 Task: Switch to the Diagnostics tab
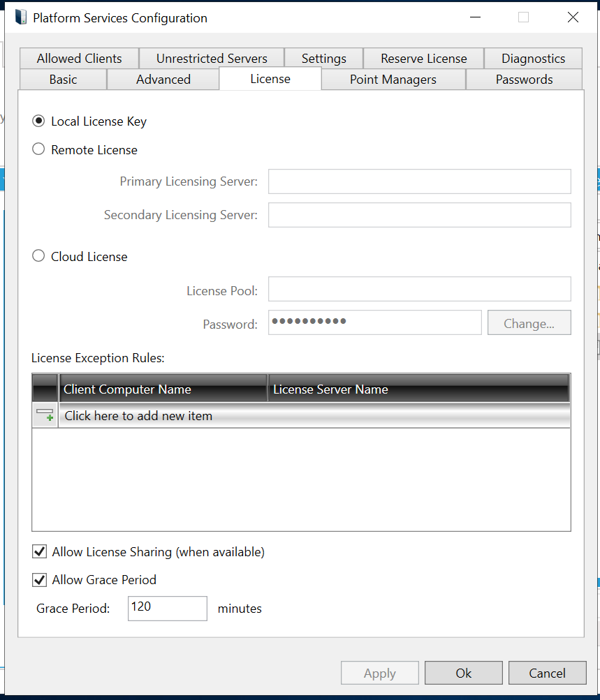[533, 59]
